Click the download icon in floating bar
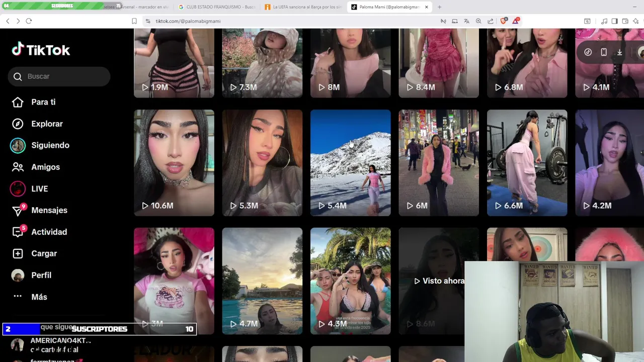 [x=619, y=52]
